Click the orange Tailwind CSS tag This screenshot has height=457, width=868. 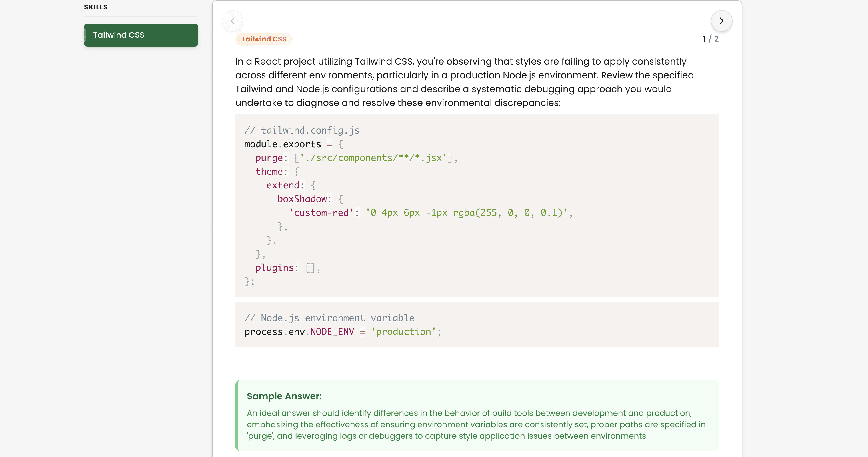coord(263,39)
